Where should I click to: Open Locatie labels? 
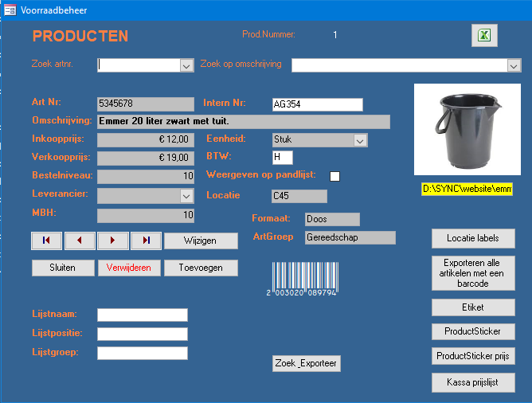473,238
